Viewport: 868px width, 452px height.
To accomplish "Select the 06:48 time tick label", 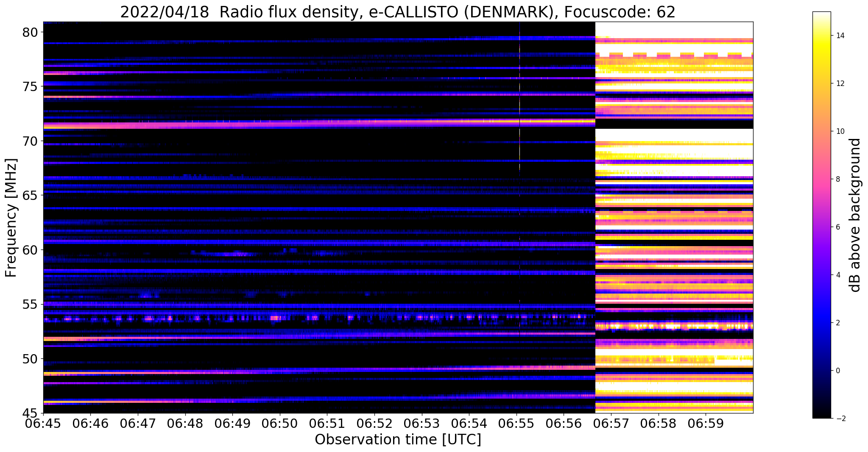I will click(185, 424).
